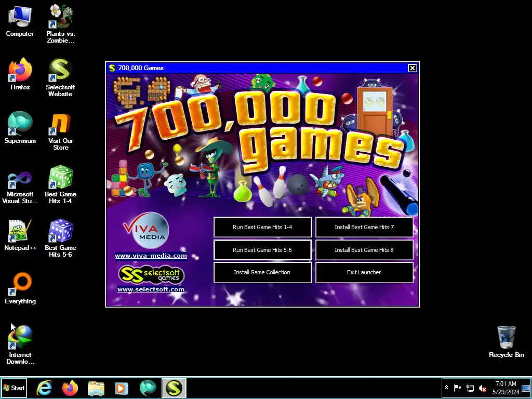Open the clock showing 7:01 AM
532x399 pixels.
coord(506,388)
